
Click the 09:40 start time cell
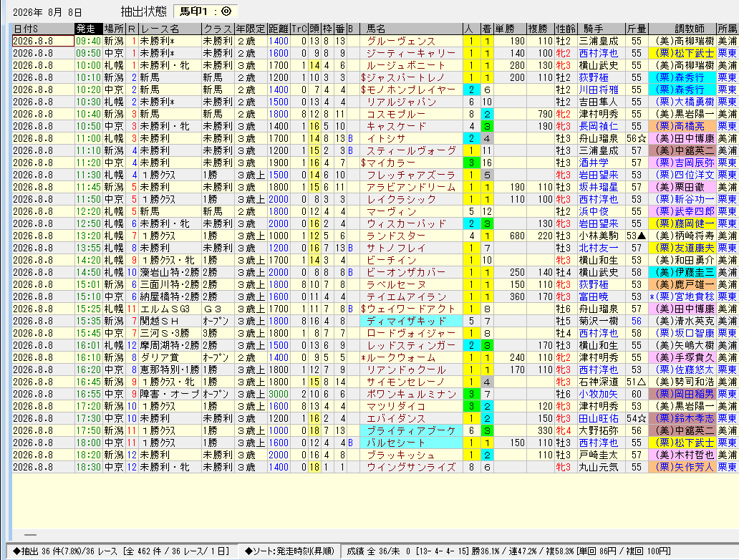[x=89, y=41]
